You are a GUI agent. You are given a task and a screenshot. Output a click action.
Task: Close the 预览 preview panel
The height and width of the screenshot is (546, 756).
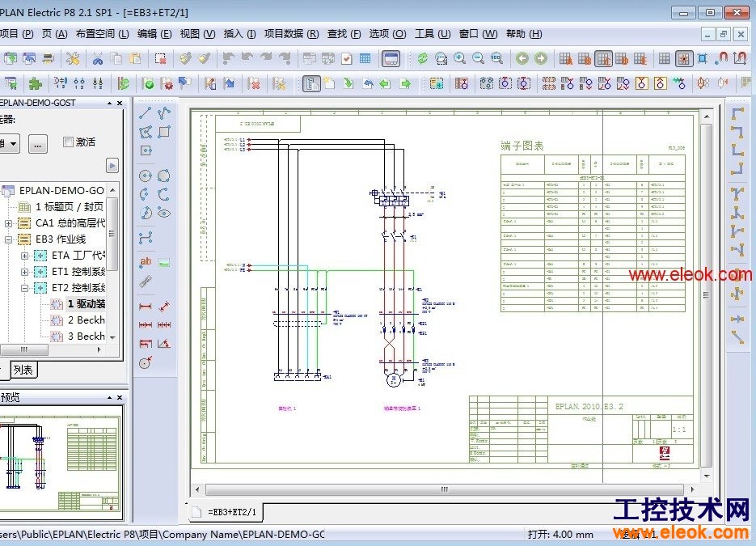pos(120,397)
